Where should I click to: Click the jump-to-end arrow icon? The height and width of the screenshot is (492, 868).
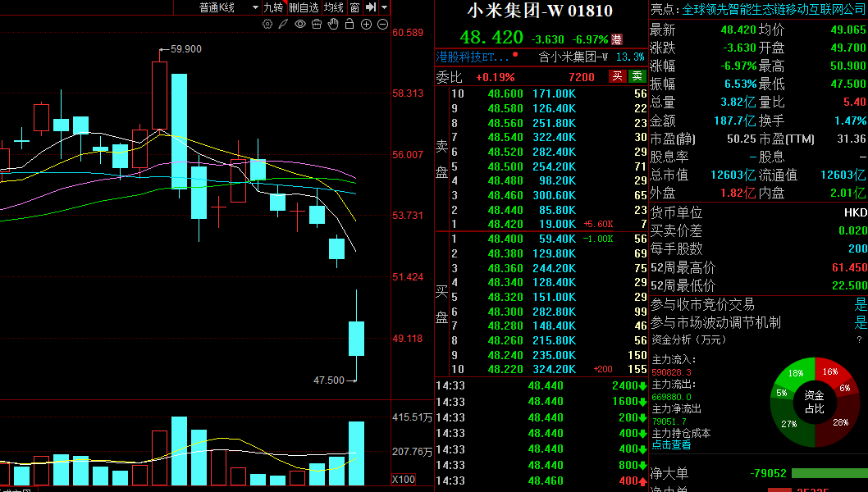point(371,7)
